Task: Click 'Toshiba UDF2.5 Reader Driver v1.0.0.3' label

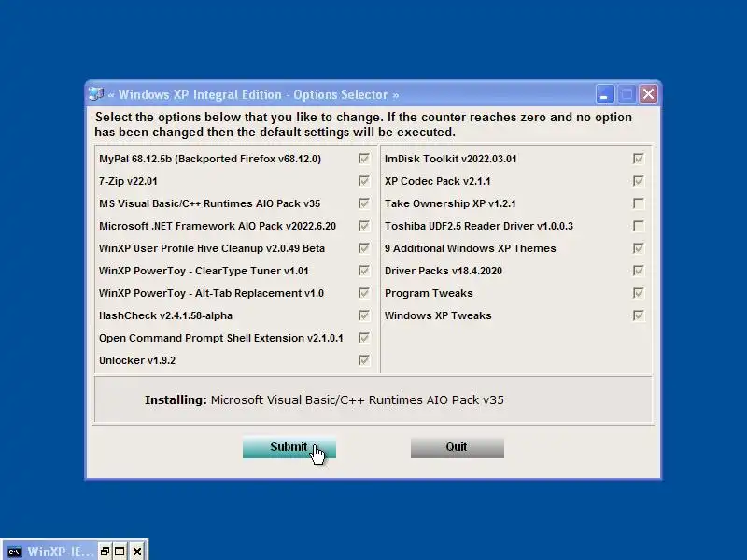Action: [479, 226]
